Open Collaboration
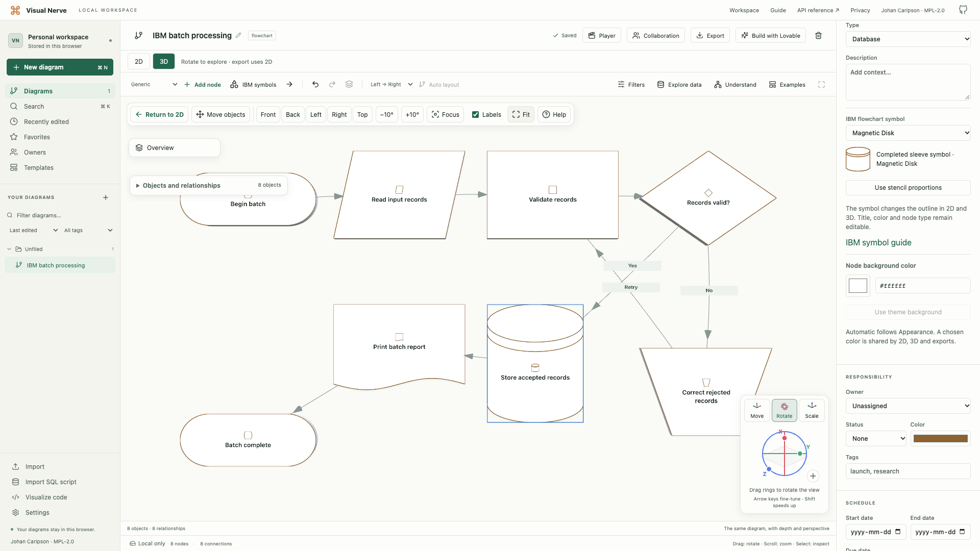Image resolution: width=980 pixels, height=551 pixels. pyautogui.click(x=656, y=36)
